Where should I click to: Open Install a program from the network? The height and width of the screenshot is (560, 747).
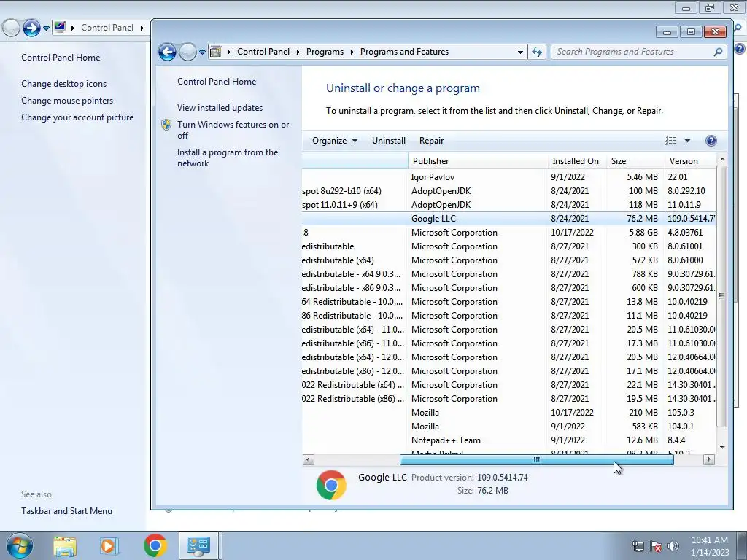pos(228,157)
